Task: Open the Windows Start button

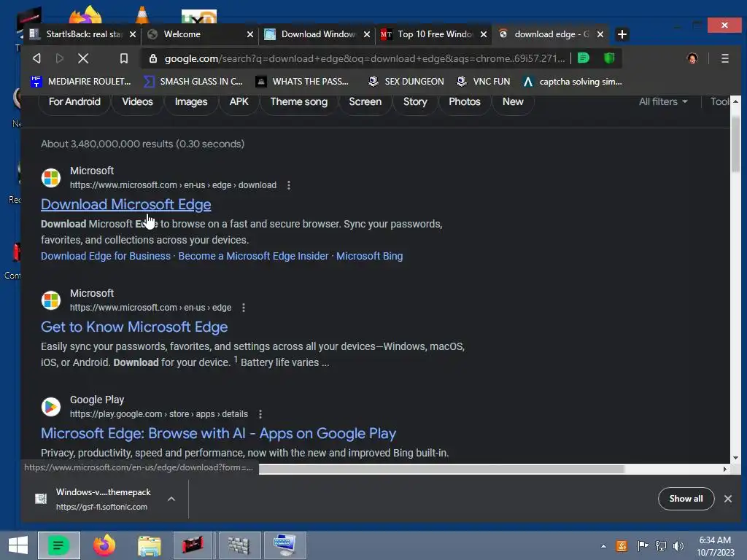Action: (x=18, y=545)
